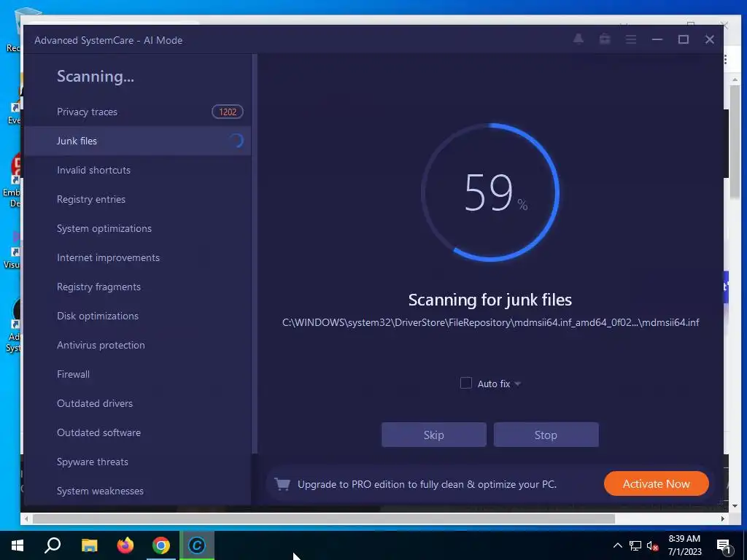This screenshot has height=560, width=747.
Task: Click the network status tray icon
Action: tap(635, 545)
